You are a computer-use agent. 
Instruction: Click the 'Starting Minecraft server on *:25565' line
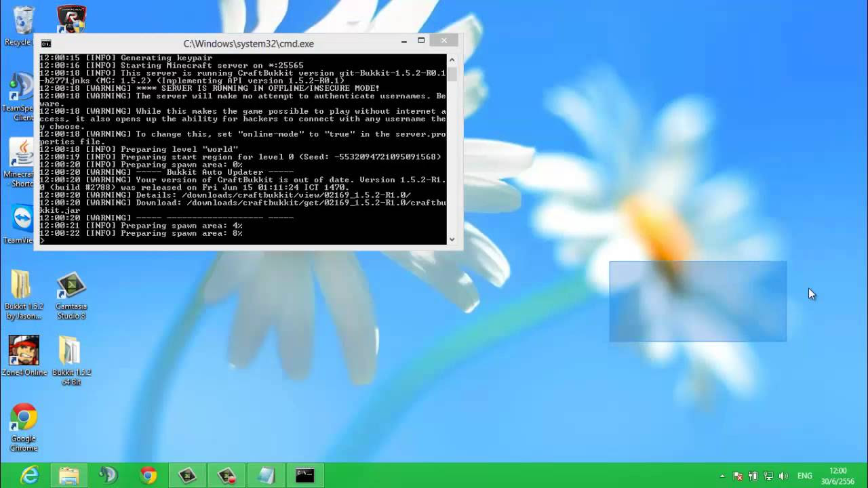click(171, 65)
